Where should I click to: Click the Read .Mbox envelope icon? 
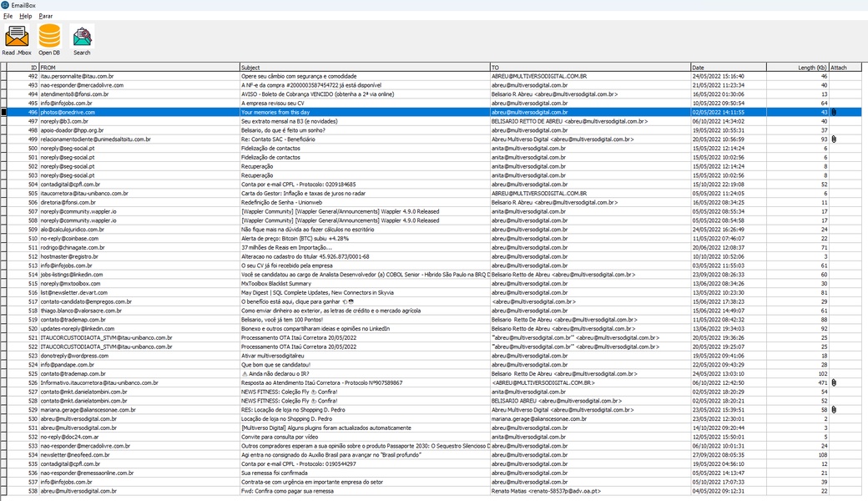tap(17, 37)
